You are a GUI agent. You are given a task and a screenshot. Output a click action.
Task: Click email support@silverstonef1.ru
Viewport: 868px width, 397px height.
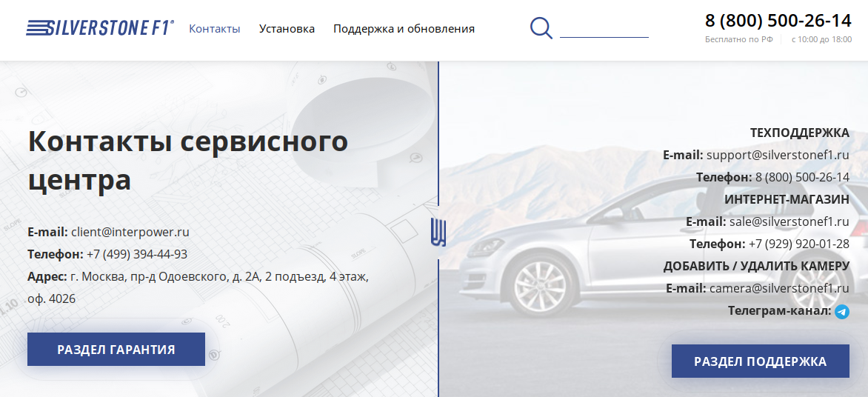tap(778, 155)
